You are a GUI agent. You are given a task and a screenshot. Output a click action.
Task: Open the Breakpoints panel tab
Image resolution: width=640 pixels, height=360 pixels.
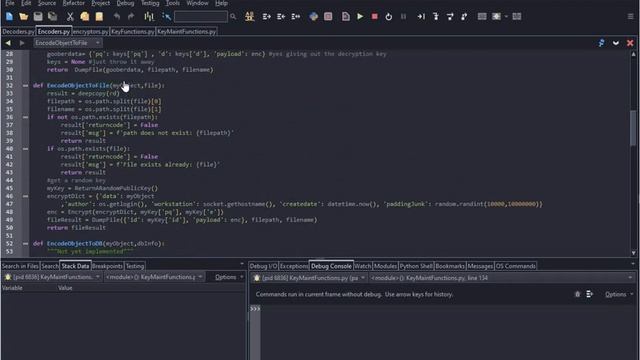(107, 266)
